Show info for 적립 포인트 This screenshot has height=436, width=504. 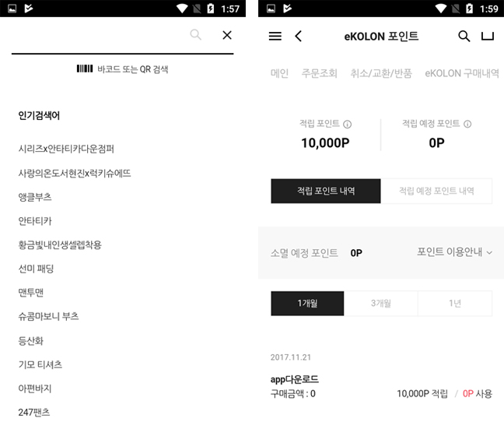[x=347, y=125]
